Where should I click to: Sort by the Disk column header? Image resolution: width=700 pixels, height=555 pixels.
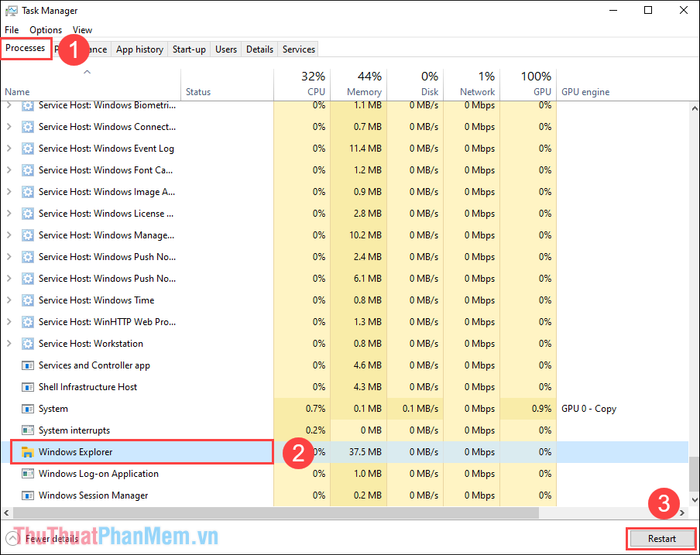click(415, 85)
